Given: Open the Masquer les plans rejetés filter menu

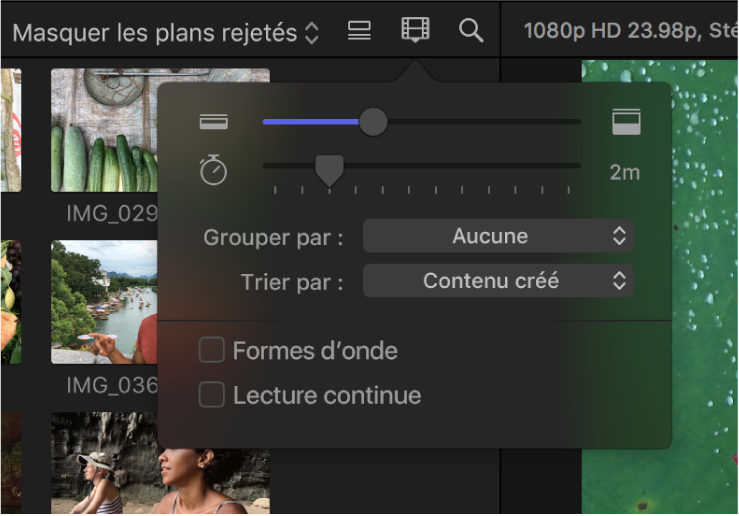Looking at the screenshot, I should 165,33.
